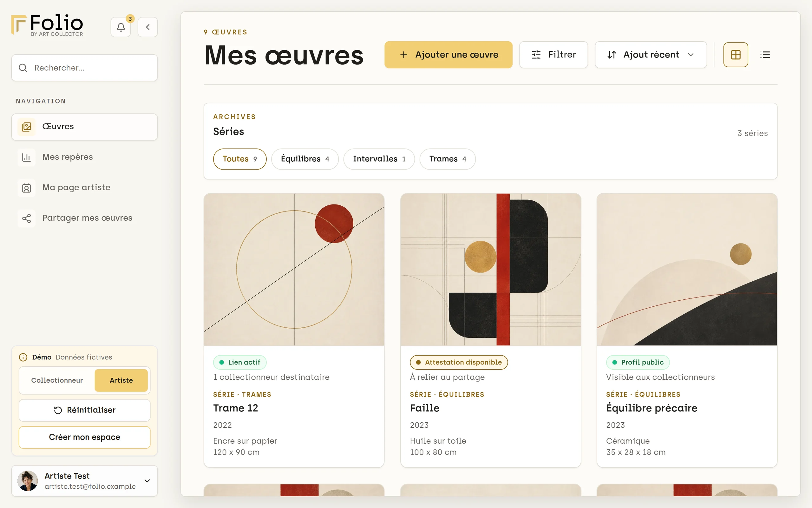This screenshot has height=508, width=812.
Task: Click the 35 x 28 x 18 cm dimensions
Action: pos(636,452)
